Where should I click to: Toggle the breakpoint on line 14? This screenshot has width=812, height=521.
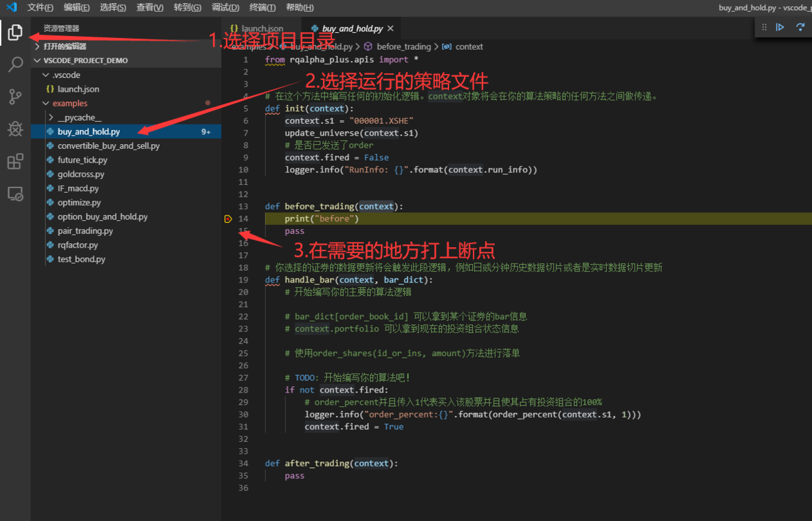point(228,219)
